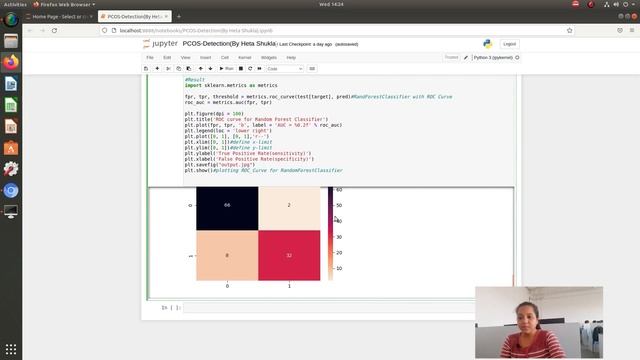Insert a cell below with the plus icon
This screenshot has height=360, width=640.
click(157, 69)
